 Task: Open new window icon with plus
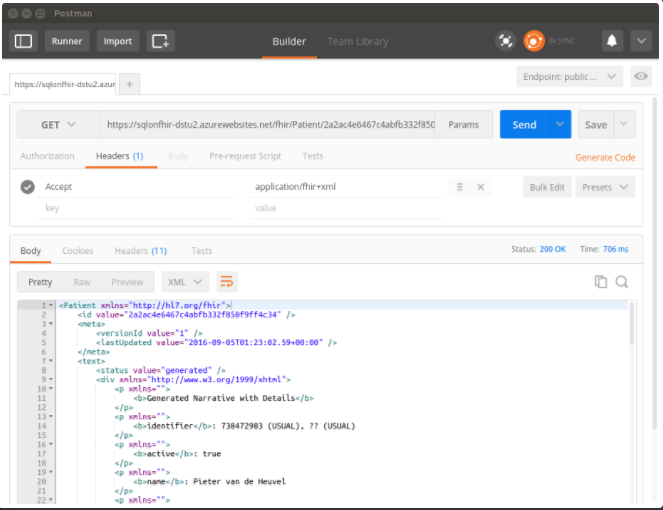click(x=160, y=41)
